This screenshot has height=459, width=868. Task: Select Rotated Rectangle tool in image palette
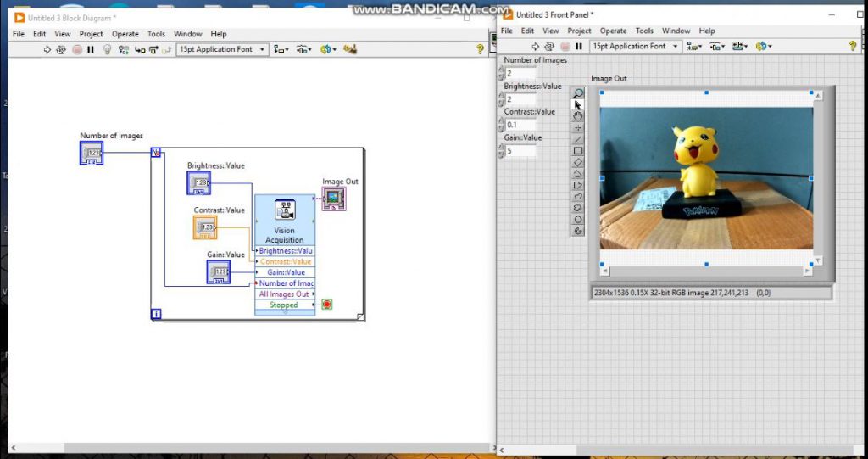pyautogui.click(x=578, y=162)
